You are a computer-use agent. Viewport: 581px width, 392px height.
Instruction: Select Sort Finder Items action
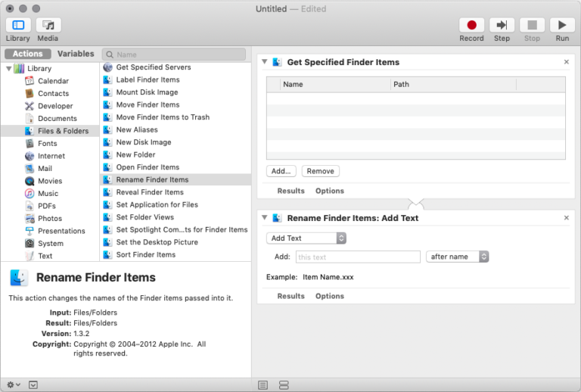point(176,255)
